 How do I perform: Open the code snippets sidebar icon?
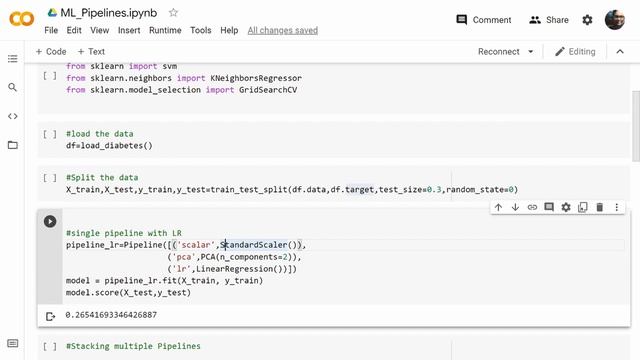click(13, 116)
